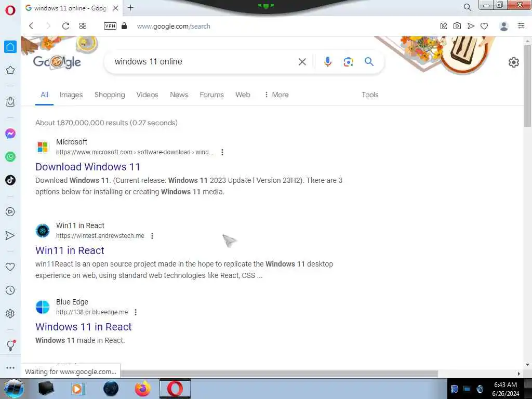Open 'Windows 11 in React' result link
Viewport: 532px width, 399px height.
tap(84, 327)
